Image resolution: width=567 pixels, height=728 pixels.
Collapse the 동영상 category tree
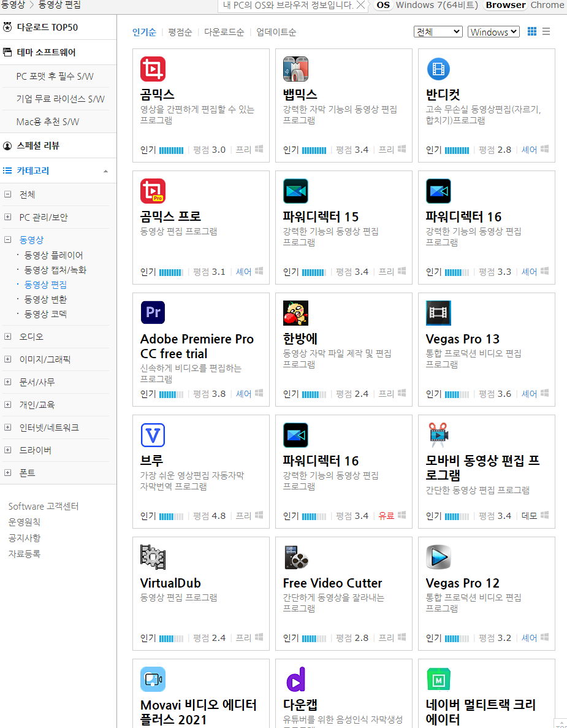(7, 240)
